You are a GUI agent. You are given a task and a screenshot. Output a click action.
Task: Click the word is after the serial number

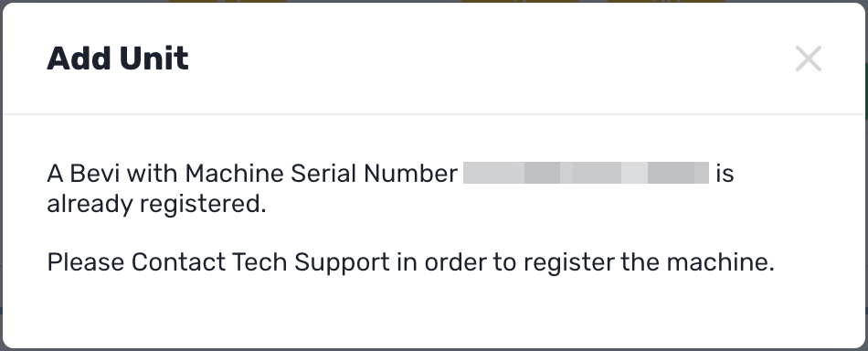[725, 174]
